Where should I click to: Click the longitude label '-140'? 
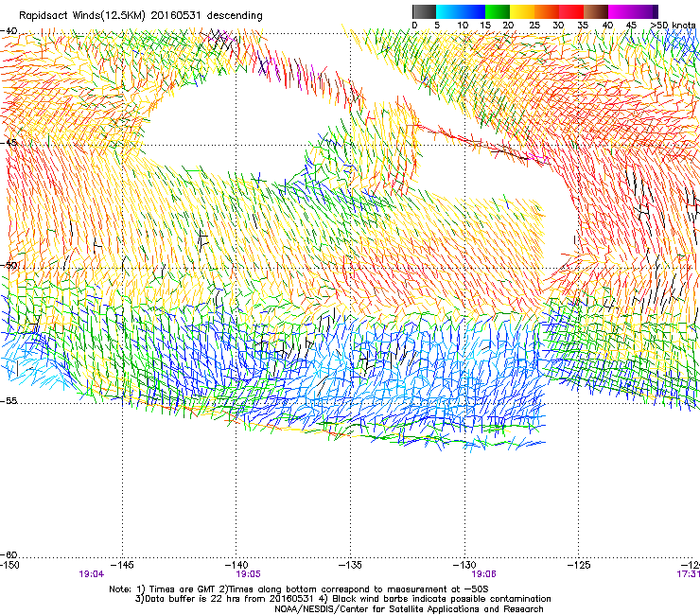[236, 565]
